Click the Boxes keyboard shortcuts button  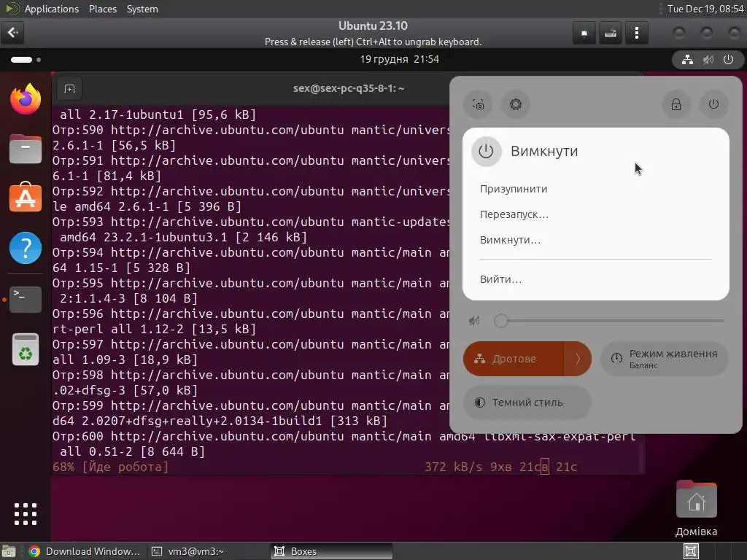pos(611,33)
